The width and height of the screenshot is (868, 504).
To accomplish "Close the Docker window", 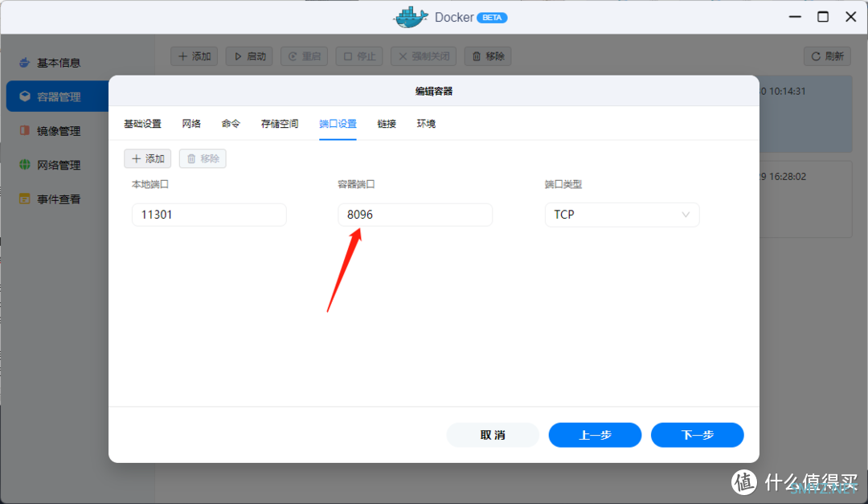I will click(851, 17).
